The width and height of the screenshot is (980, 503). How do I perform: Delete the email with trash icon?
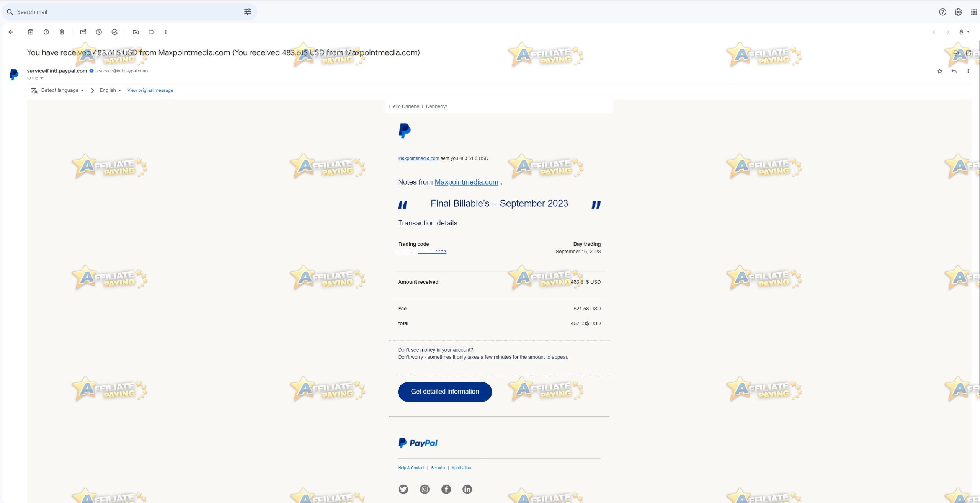pyautogui.click(x=62, y=32)
